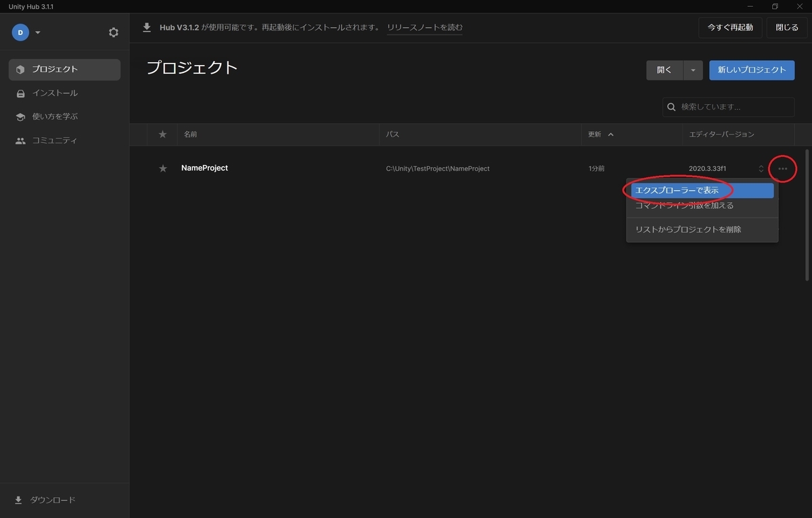Click the cube icon next to プロジェクト
Image resolution: width=812 pixels, height=518 pixels.
click(x=20, y=70)
